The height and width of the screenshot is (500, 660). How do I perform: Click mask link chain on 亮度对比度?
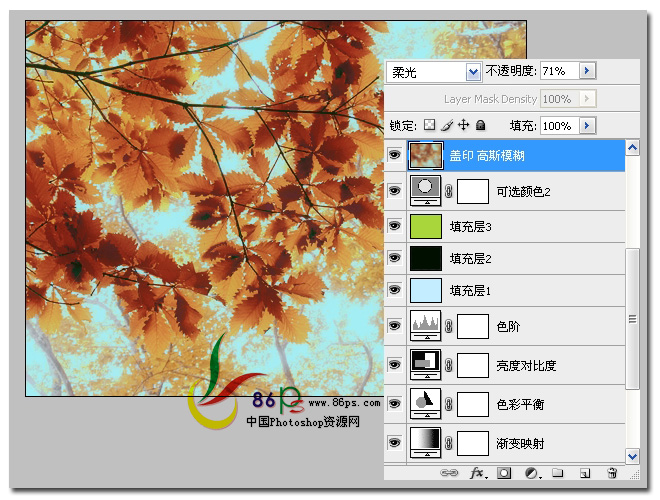click(x=449, y=365)
